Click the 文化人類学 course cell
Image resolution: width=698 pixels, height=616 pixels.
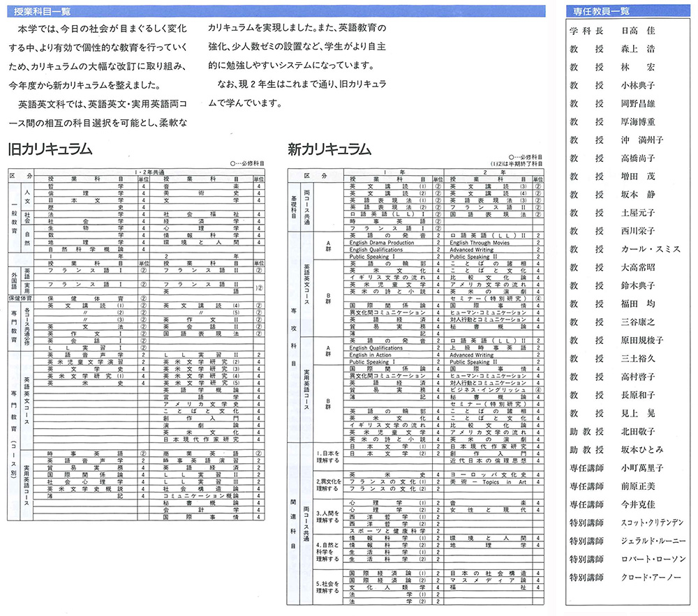pyautogui.click(x=387, y=587)
